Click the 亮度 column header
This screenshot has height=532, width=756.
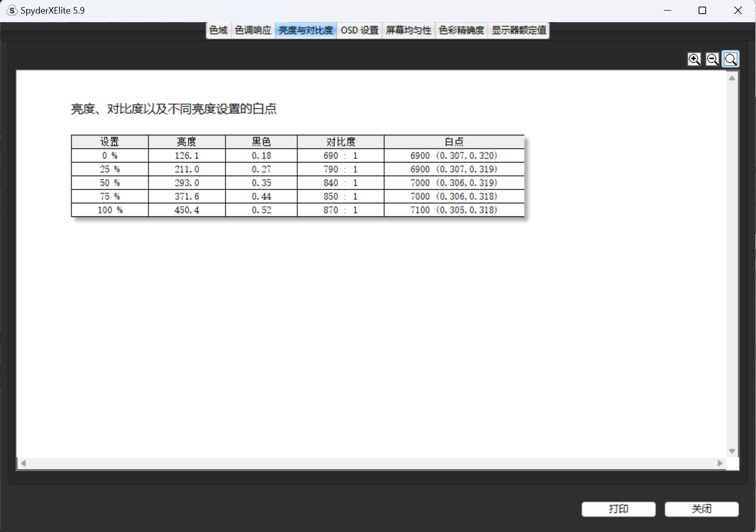coord(187,141)
